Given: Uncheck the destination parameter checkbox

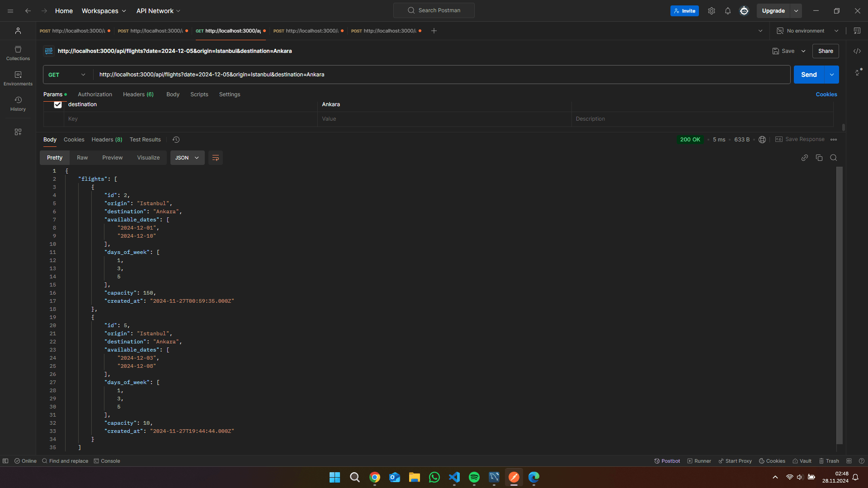Looking at the screenshot, I should (x=58, y=104).
